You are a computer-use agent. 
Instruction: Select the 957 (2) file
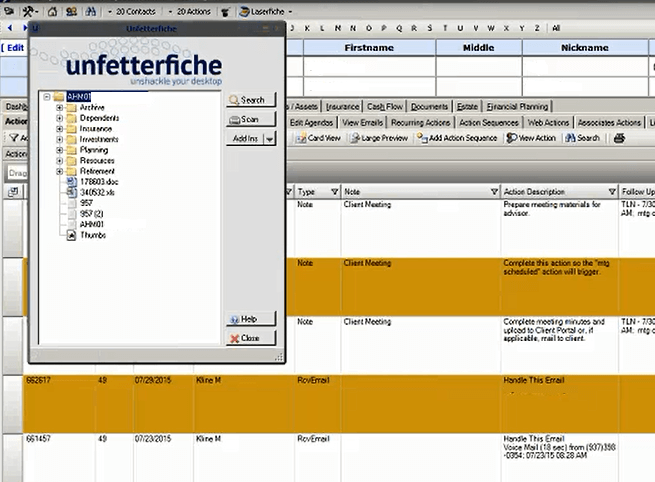click(91, 214)
